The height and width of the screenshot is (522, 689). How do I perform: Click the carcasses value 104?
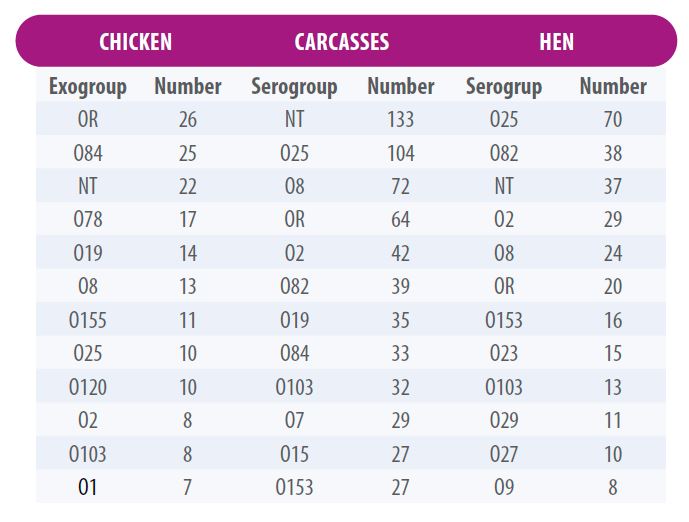tap(400, 153)
